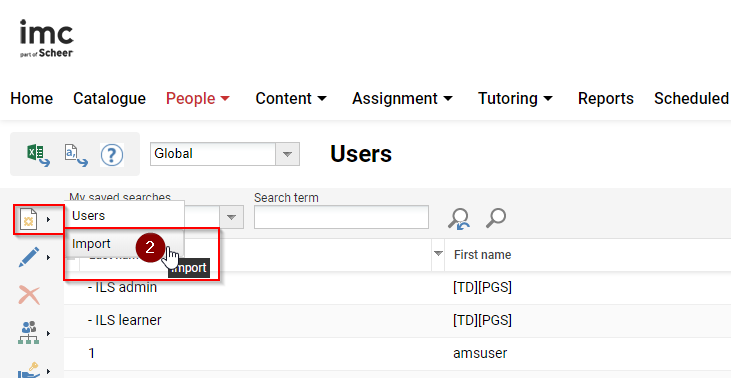The width and height of the screenshot is (731, 378).
Task: Go to Home
Action: pyautogui.click(x=32, y=98)
